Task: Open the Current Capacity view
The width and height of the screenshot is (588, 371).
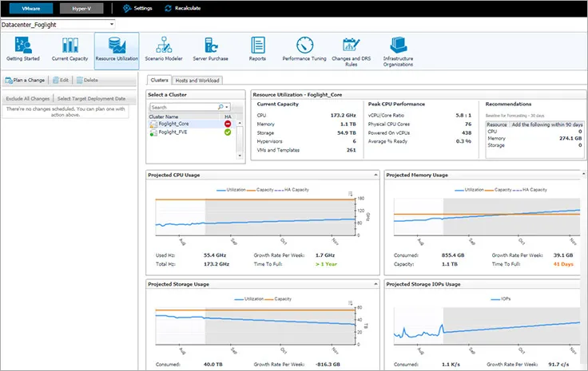Action: [x=70, y=48]
